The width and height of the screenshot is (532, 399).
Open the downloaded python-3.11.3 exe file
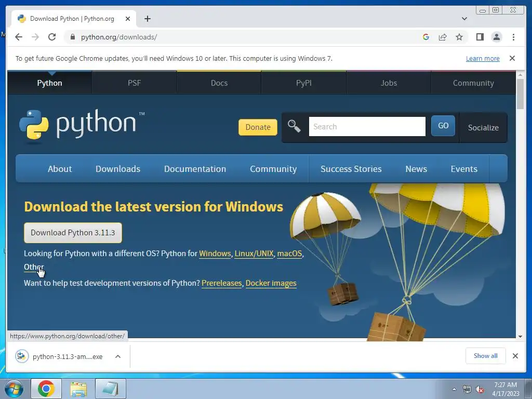coord(59,356)
